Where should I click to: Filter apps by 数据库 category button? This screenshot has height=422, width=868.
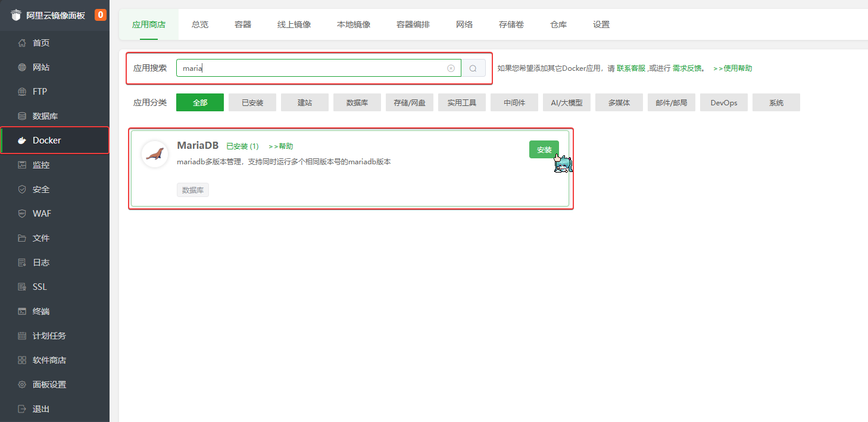pyautogui.click(x=357, y=102)
